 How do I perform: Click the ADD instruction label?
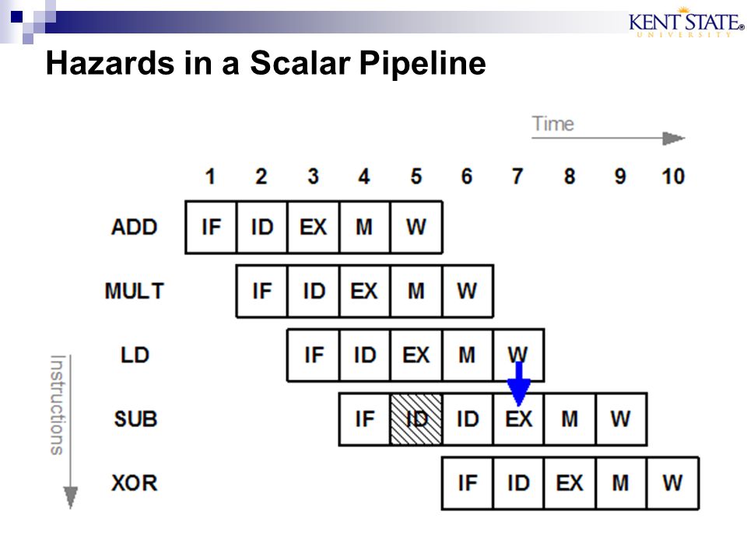point(135,227)
